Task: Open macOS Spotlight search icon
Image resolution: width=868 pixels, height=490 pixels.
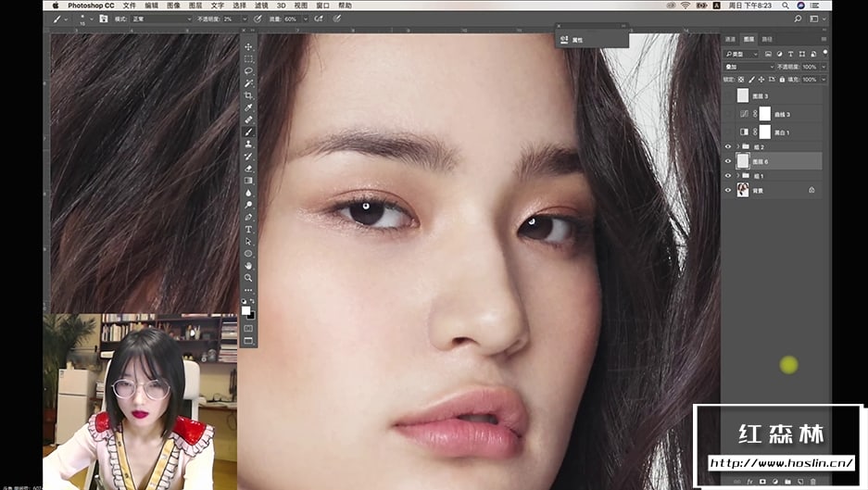Action: [786, 6]
